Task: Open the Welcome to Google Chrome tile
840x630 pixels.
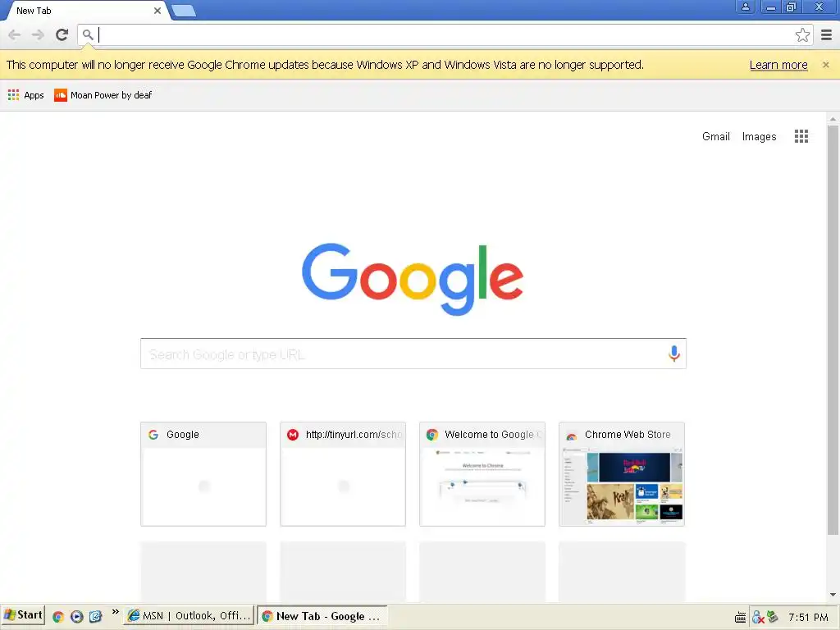Action: [x=482, y=474]
